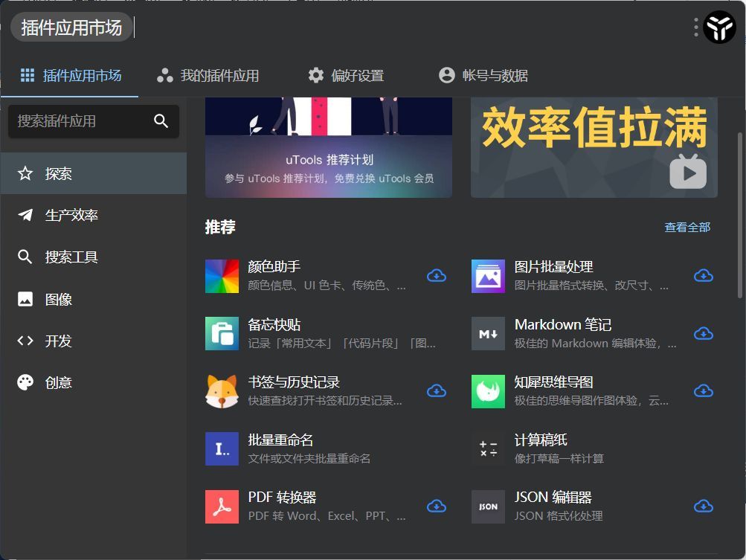Click the 书签与历史记录 plugin title
Viewport: 746px width, 560px height.
(294, 382)
